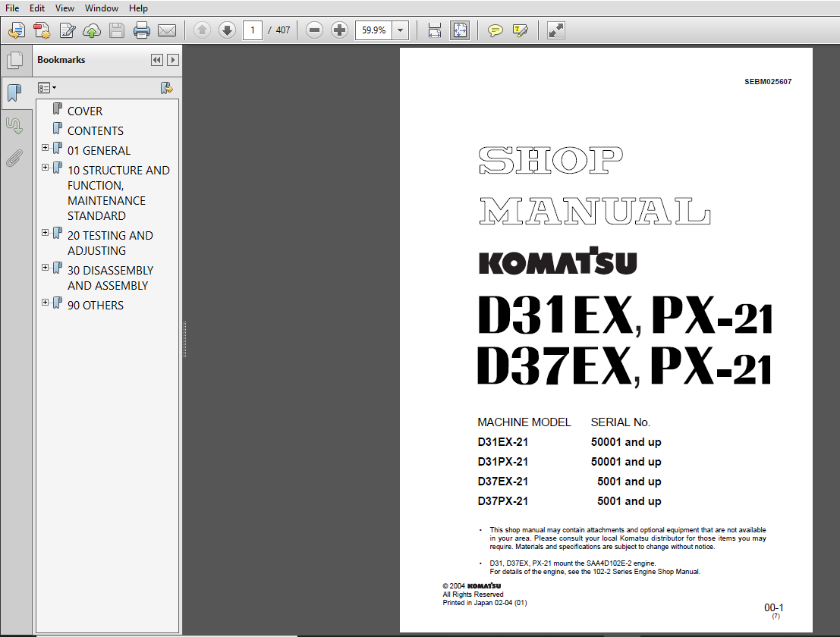840x637 pixels.
Task: Click the new bookmark icon
Action: [x=167, y=88]
